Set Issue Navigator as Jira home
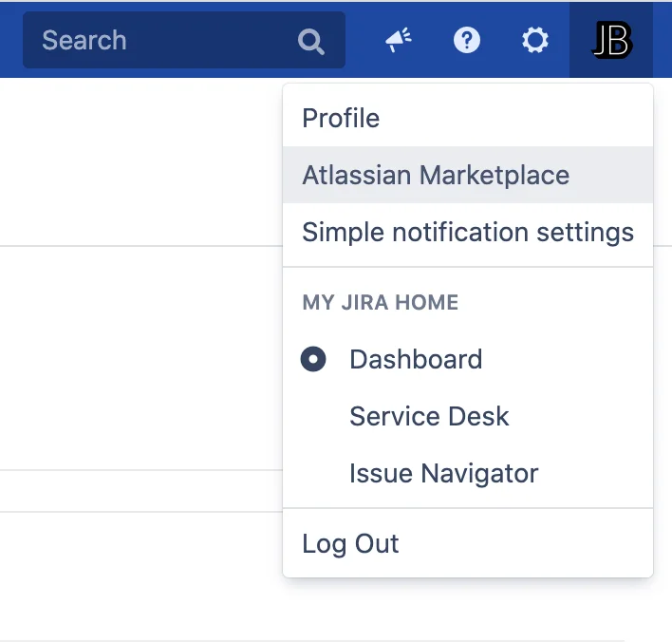The height and width of the screenshot is (642, 672). [x=468, y=474]
